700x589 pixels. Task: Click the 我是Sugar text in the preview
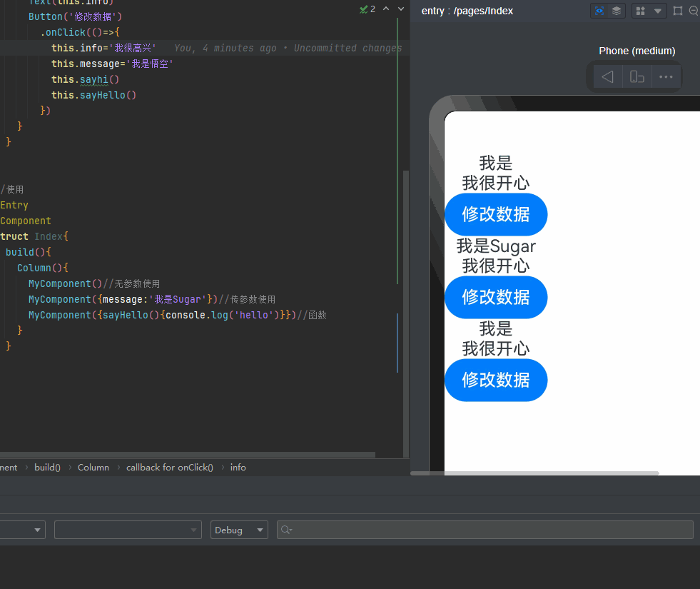496,246
